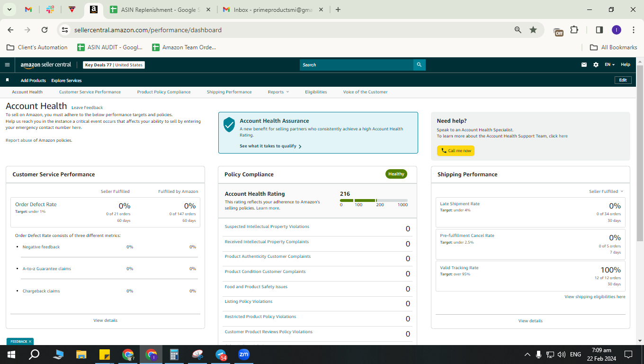Click the Edit button
The height and width of the screenshot is (364, 644).
(623, 80)
